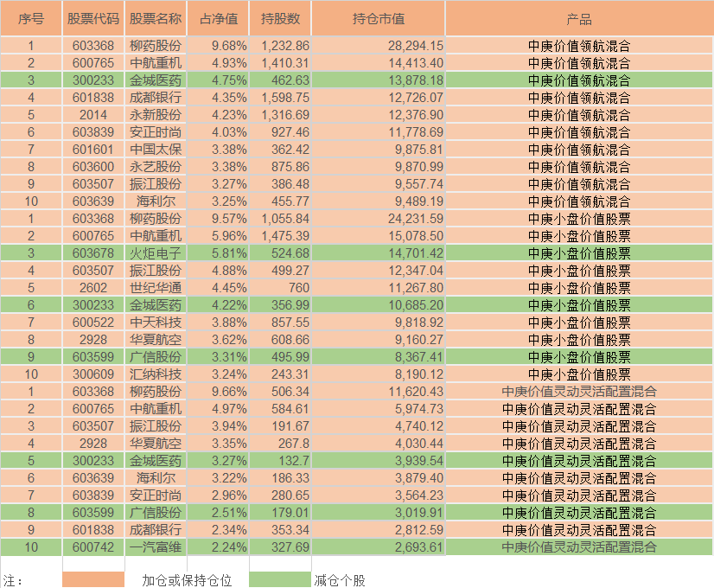
Task: Select the legend label 减仓个股
Action: [x=340, y=580]
